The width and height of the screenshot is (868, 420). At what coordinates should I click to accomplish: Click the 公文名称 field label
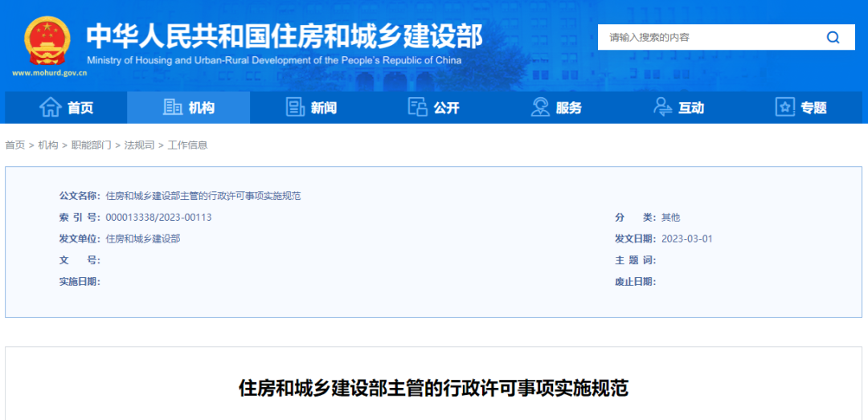[79, 196]
